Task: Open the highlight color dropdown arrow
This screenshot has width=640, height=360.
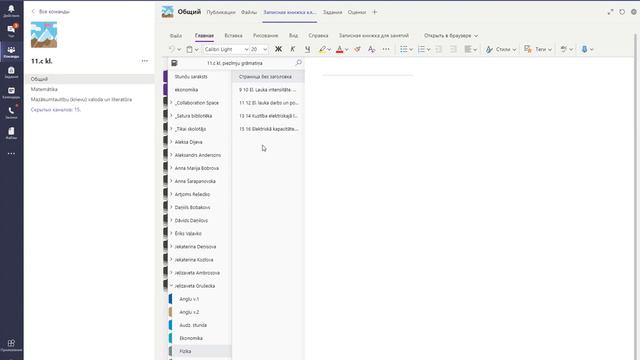Action: coord(329,49)
